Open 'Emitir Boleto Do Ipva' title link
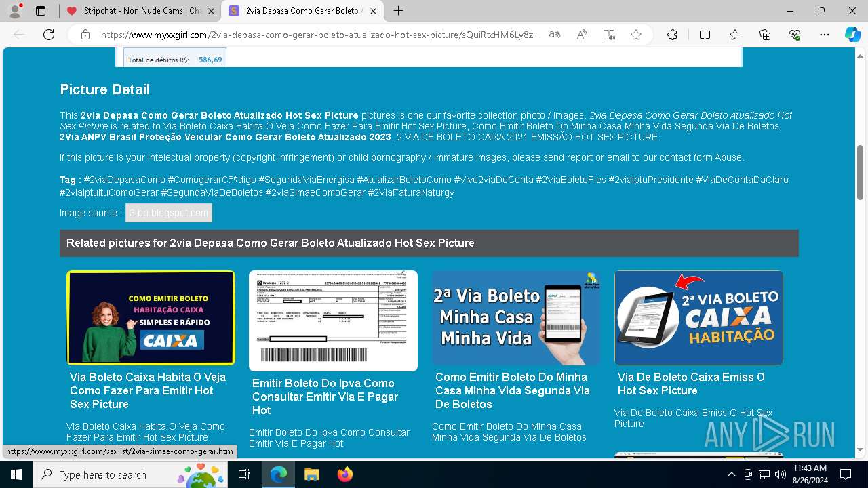Image resolution: width=868 pixels, height=488 pixels. coord(325,396)
